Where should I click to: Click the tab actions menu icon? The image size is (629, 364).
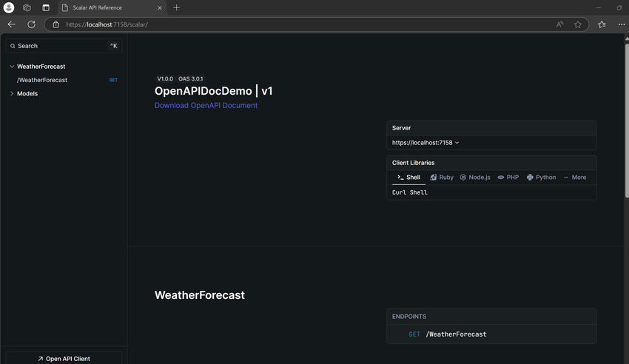click(46, 7)
